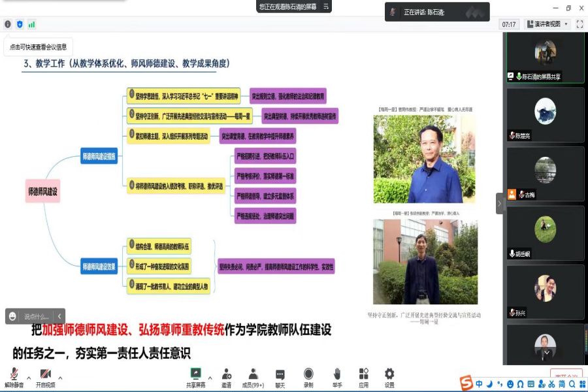Viewport: 588px width, 392px height.
Task: Open the meeting security shield icon
Action: click(x=20, y=24)
